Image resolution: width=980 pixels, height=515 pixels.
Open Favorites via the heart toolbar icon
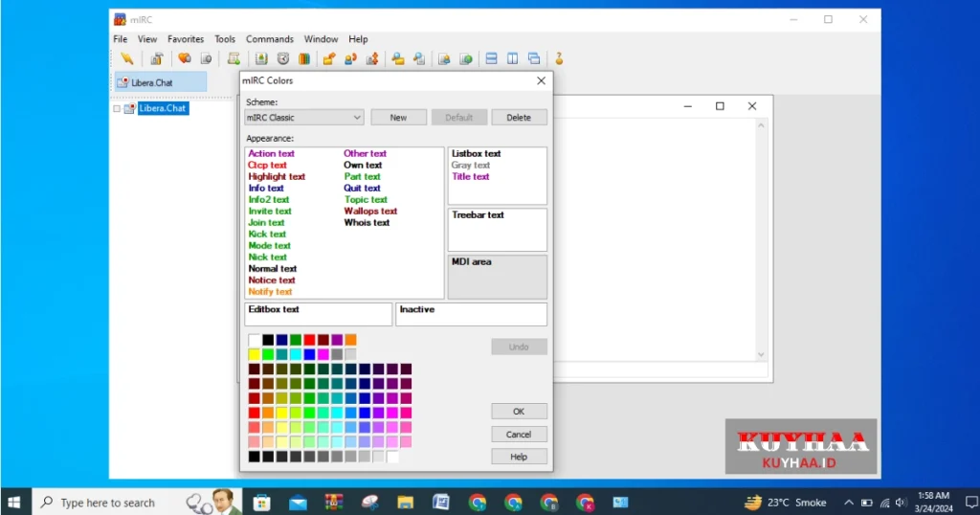point(185,58)
